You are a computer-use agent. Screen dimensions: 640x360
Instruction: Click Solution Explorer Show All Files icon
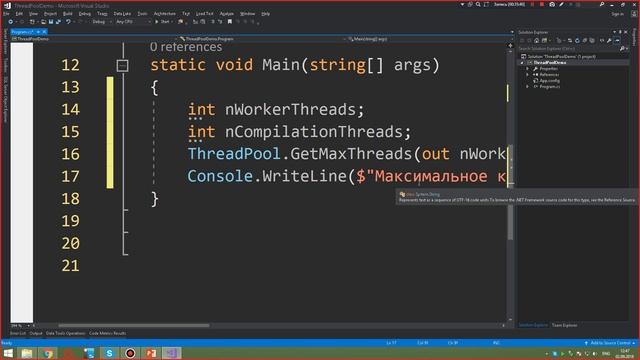pos(592,40)
